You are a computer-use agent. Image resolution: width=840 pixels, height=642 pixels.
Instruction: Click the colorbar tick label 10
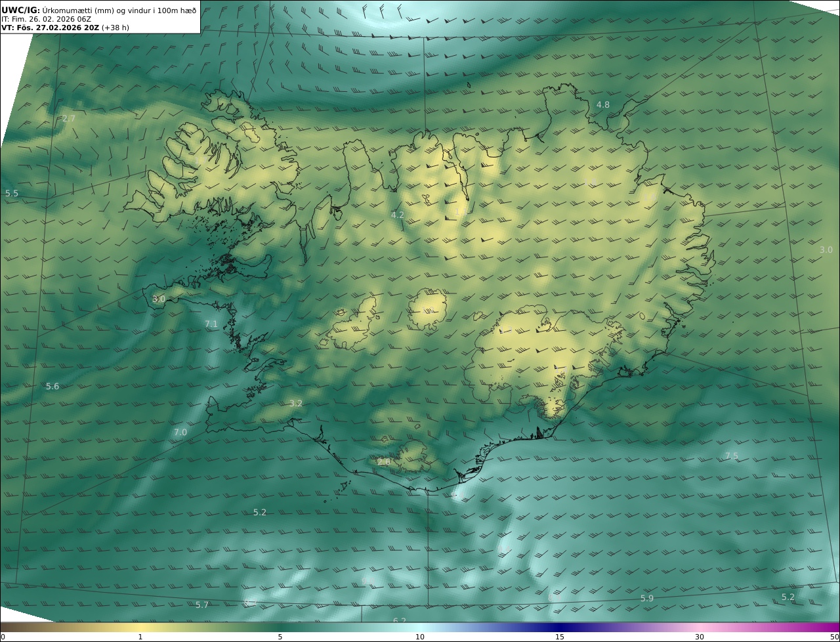(420, 637)
